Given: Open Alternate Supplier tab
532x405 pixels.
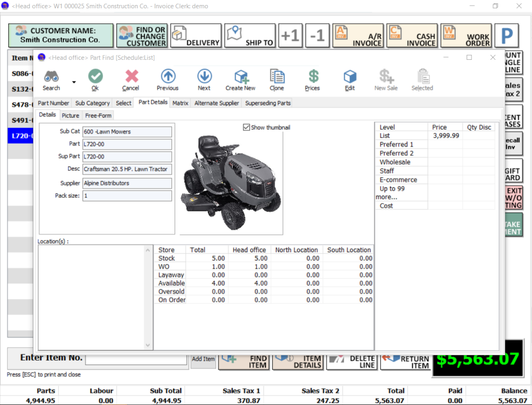Looking at the screenshot, I should [x=217, y=103].
